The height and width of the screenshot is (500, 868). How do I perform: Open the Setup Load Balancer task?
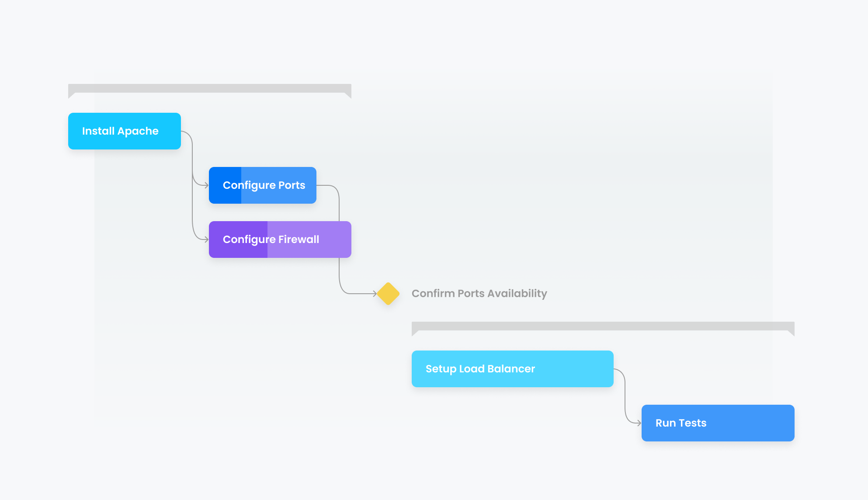[513, 369]
